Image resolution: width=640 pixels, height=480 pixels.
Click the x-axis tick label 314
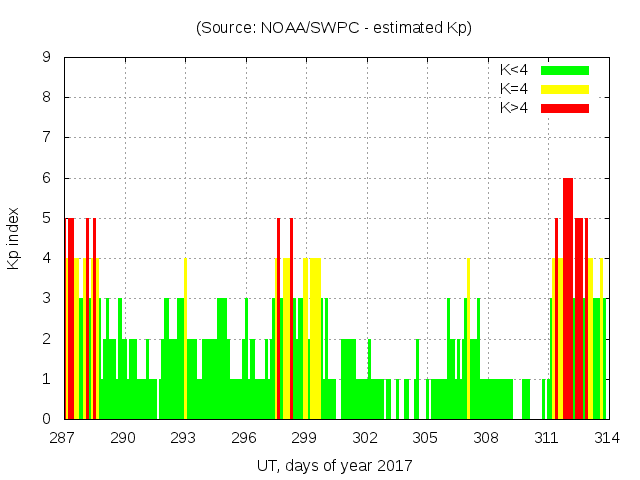tap(606, 438)
